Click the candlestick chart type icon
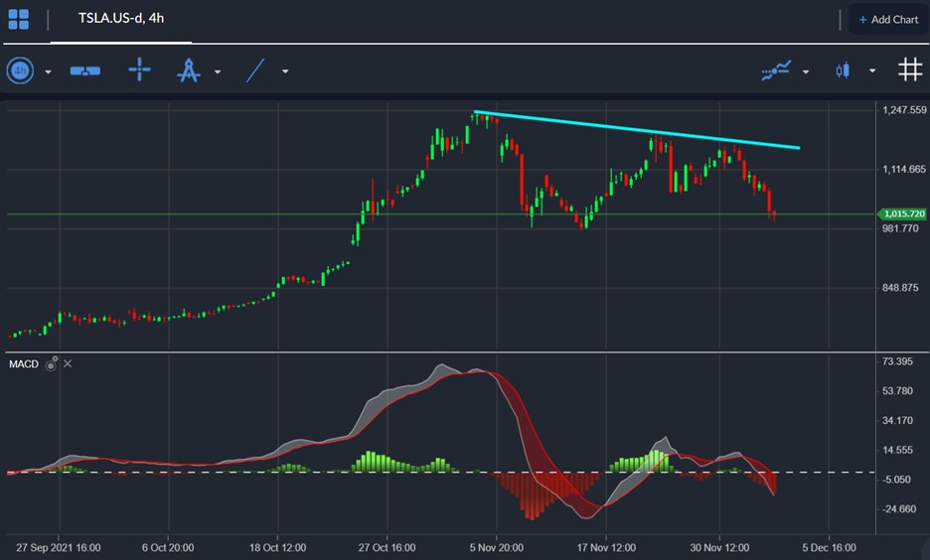930x560 pixels. 843,70
